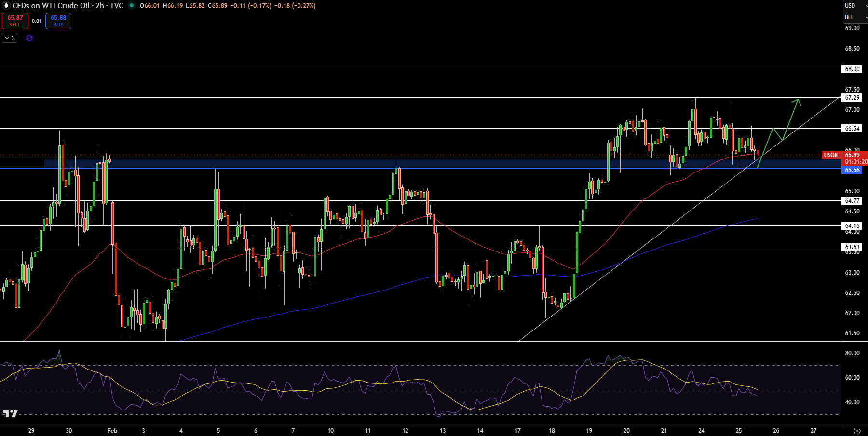Click the 68.00 horizontal line price label
This screenshot has width=868, height=436.
pos(852,69)
